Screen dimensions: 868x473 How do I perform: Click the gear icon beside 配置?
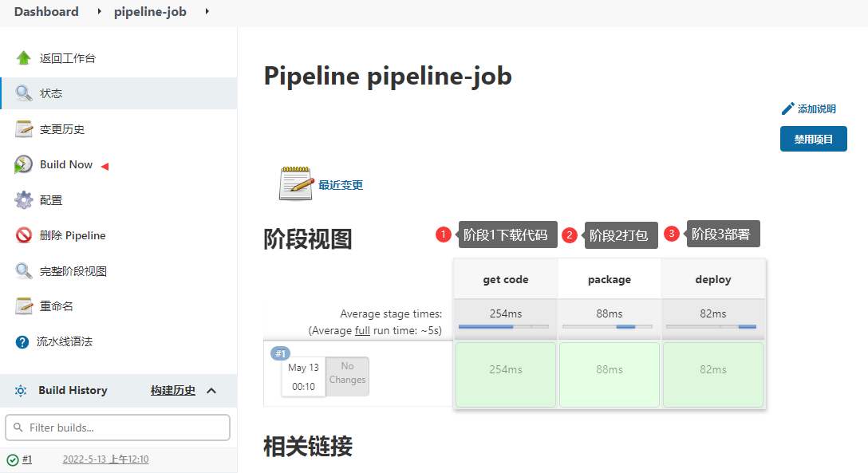(23, 199)
